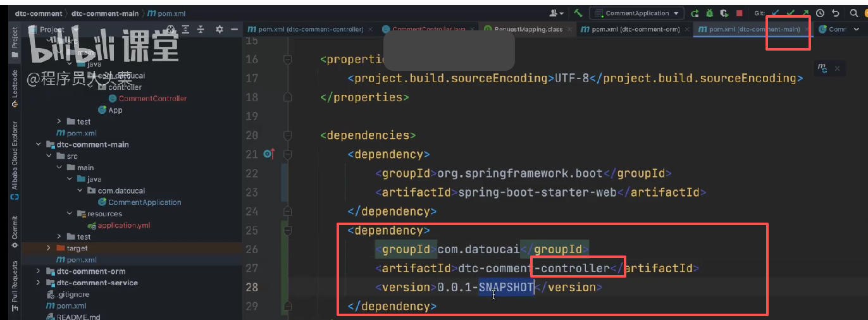868x320 pixels.
Task: Open Project view selector dropdown
Action: [x=54, y=29]
